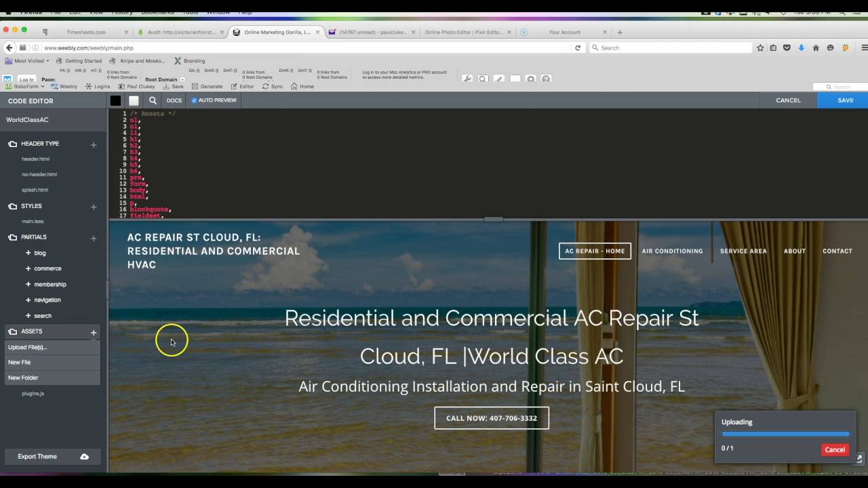Toggle the Auto Preview checkbox
Screen dimensions: 868x488
[194, 100]
